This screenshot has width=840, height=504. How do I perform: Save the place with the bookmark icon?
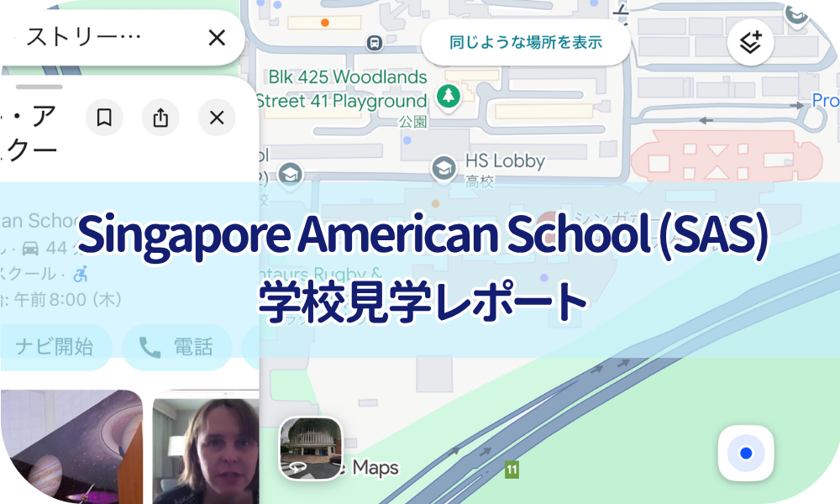click(x=104, y=118)
